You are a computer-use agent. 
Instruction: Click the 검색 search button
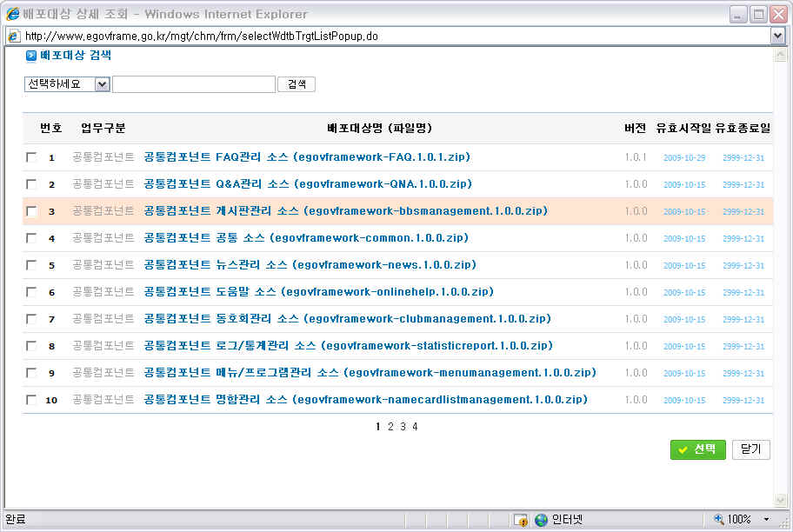click(x=297, y=84)
